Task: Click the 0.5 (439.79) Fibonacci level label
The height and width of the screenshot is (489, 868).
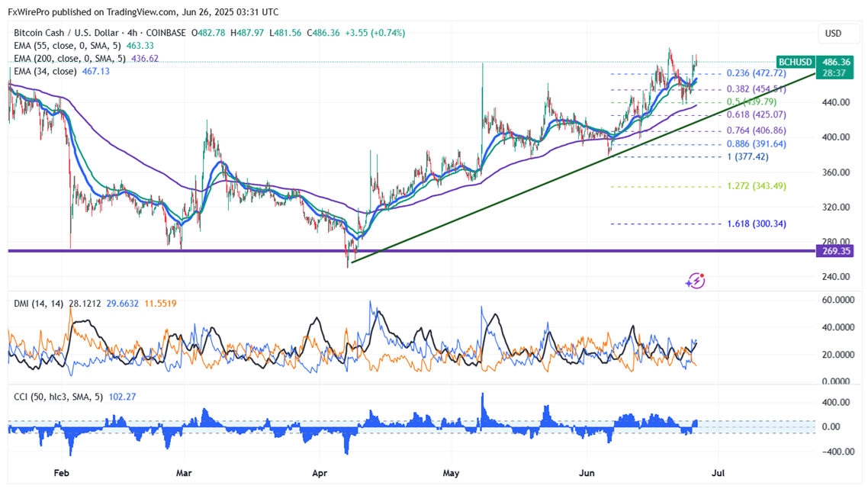Action: [x=752, y=101]
